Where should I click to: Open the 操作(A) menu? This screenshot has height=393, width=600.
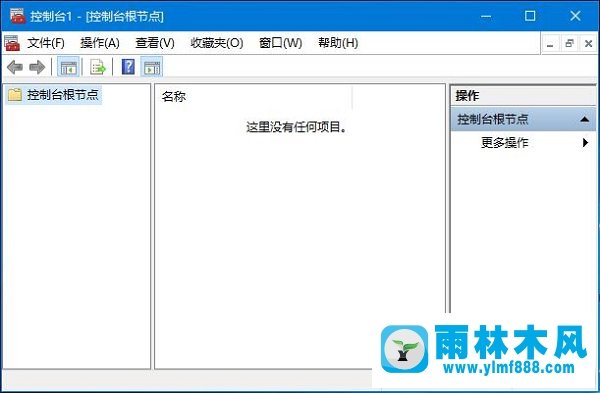[100, 43]
